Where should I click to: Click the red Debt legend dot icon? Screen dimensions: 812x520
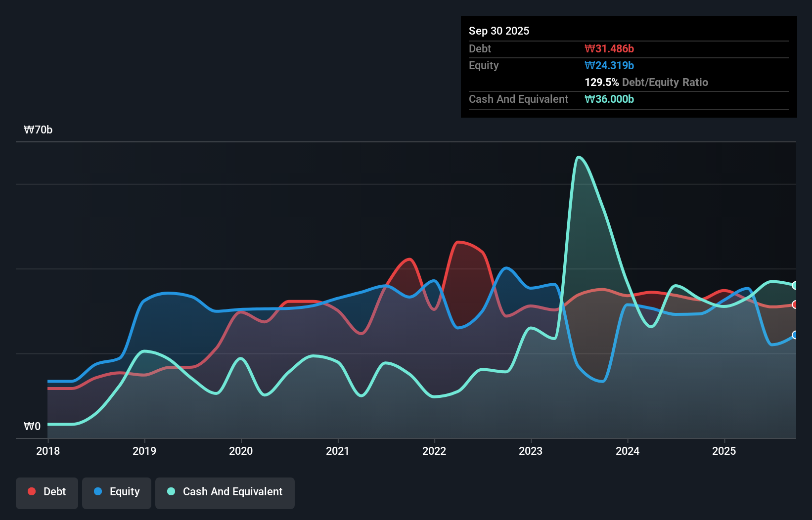click(x=31, y=491)
